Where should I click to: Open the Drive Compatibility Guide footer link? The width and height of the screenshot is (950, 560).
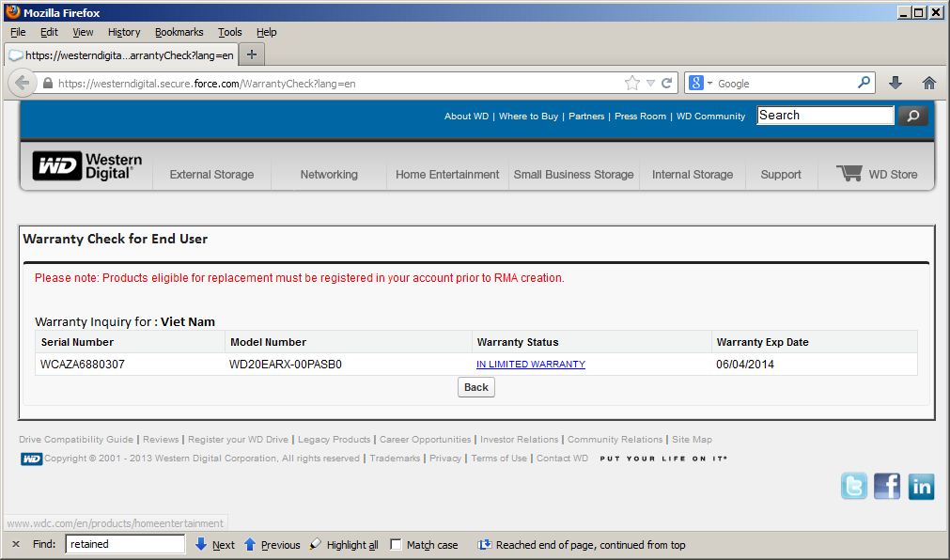pyautogui.click(x=76, y=440)
